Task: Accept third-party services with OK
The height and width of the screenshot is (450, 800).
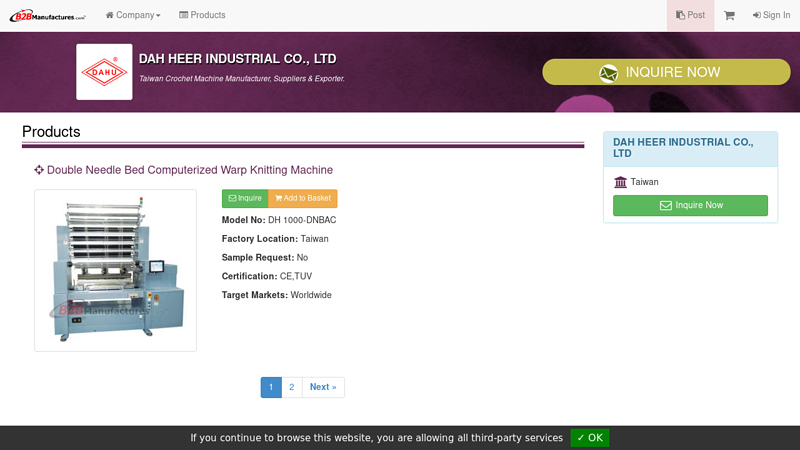Action: point(589,438)
